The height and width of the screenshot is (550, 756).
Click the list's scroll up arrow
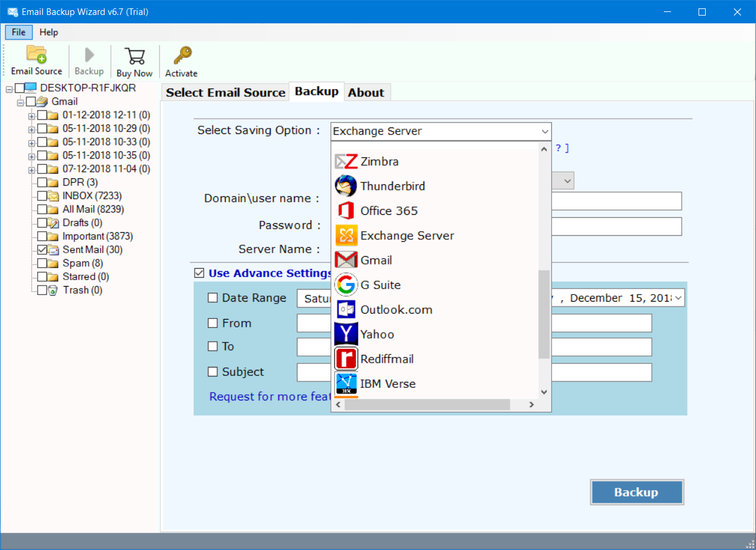pyautogui.click(x=544, y=149)
